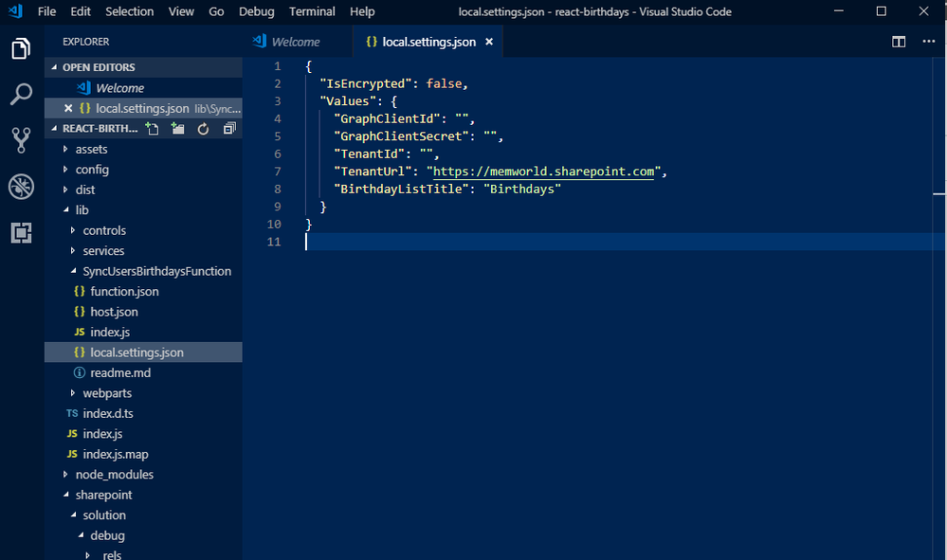Viewport: 947px width, 560px height.
Task: Expand the controls folder
Action: 144,230
